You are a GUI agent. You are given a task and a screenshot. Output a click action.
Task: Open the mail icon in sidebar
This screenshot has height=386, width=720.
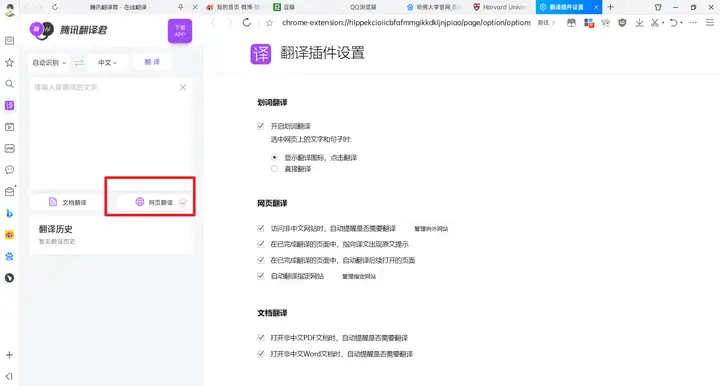[x=9, y=191]
